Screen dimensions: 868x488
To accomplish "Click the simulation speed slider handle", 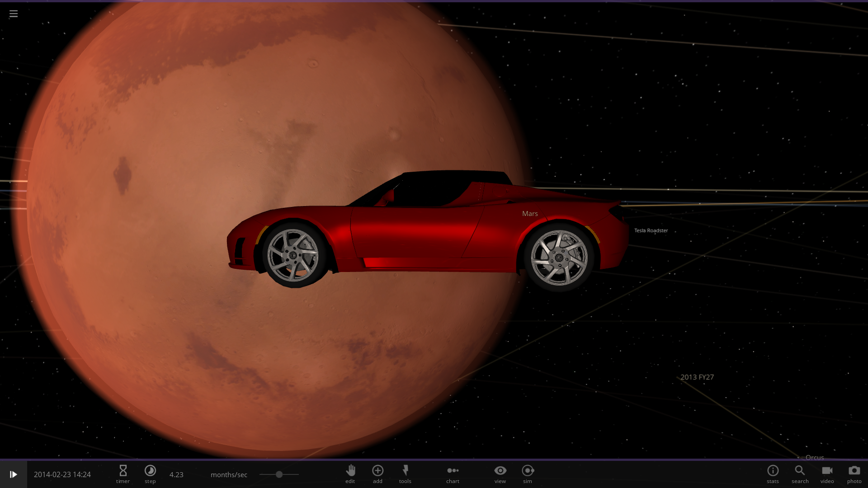I will click(279, 474).
